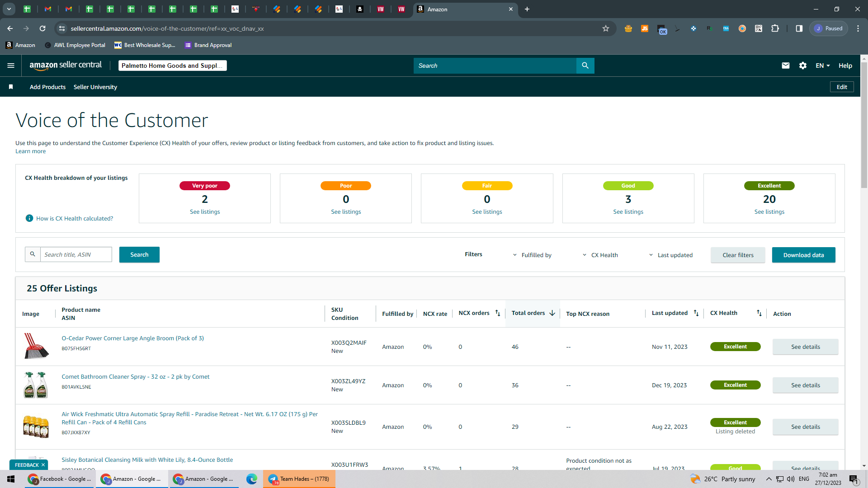Viewport: 868px width, 488px height.
Task: Open Best Wholesale Sup... bookmark
Action: [145, 45]
